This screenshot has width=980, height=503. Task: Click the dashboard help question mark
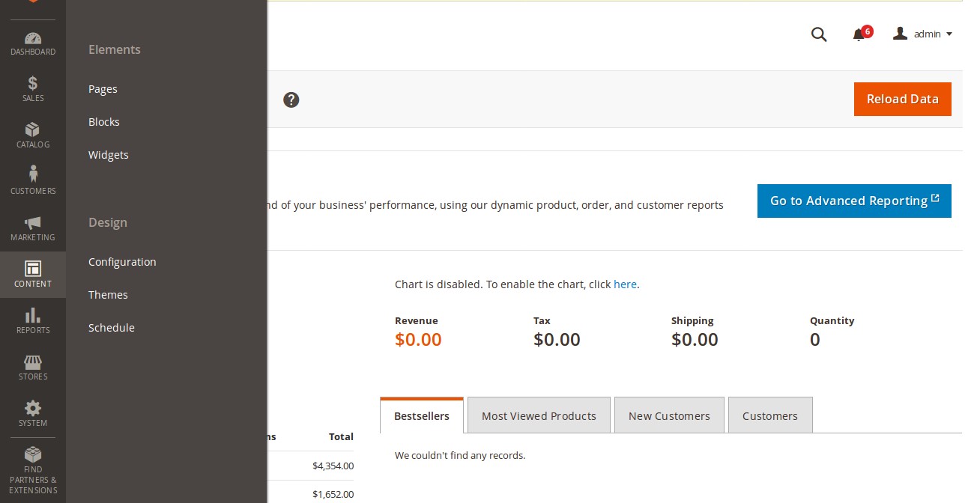(291, 100)
